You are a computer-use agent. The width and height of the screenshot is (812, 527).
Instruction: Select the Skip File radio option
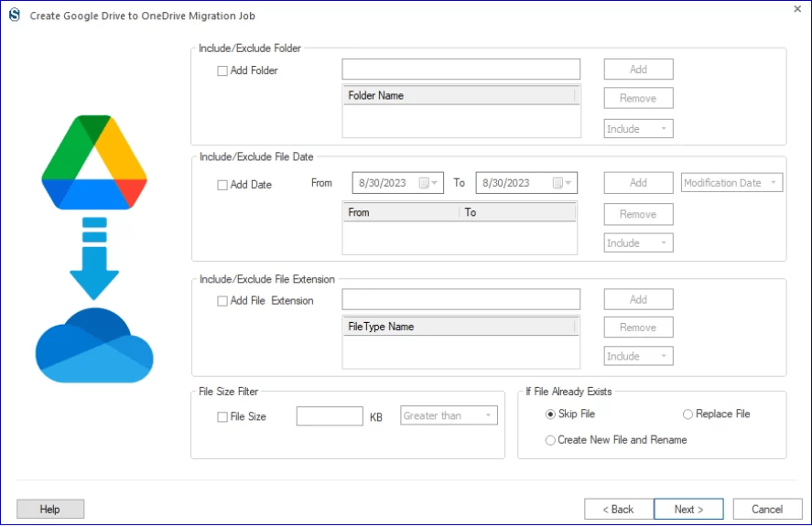coord(550,414)
